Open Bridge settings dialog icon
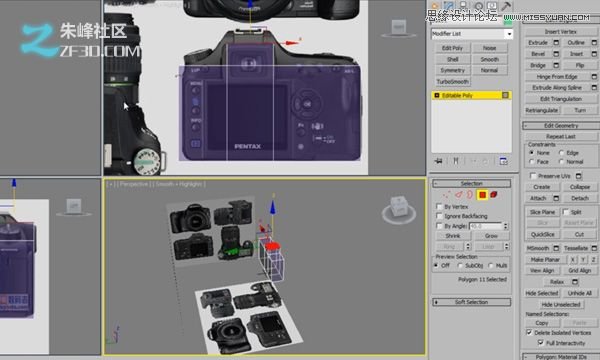This screenshot has height=360, width=600. click(556, 65)
